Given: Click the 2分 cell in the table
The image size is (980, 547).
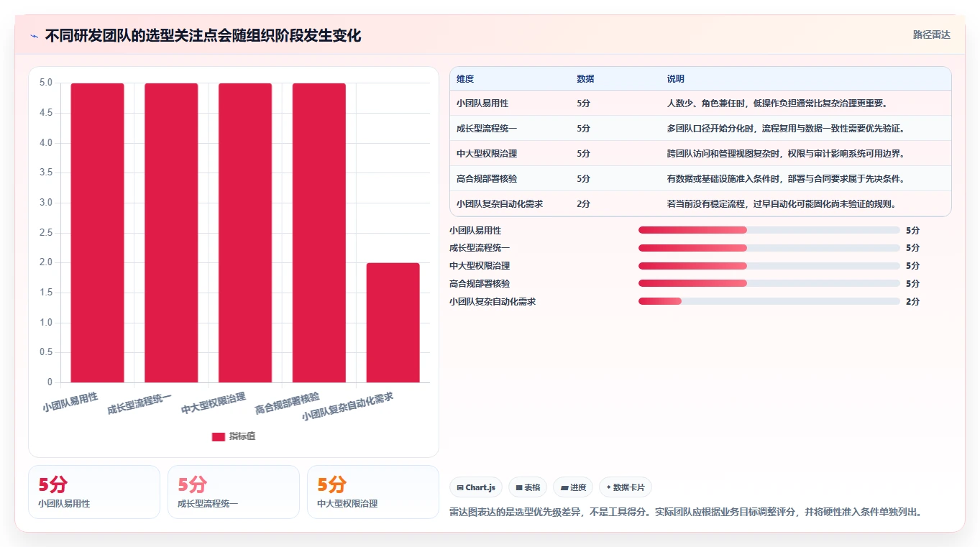Looking at the screenshot, I should 584,204.
